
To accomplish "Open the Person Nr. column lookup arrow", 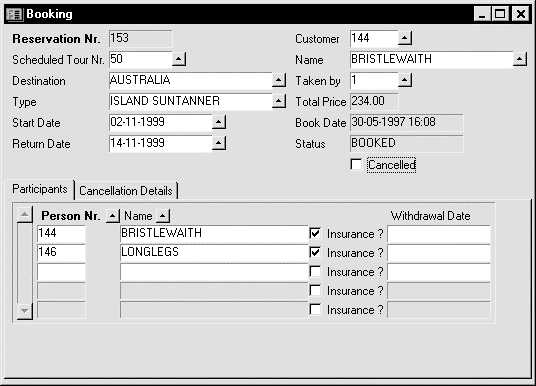I will coord(113,216).
